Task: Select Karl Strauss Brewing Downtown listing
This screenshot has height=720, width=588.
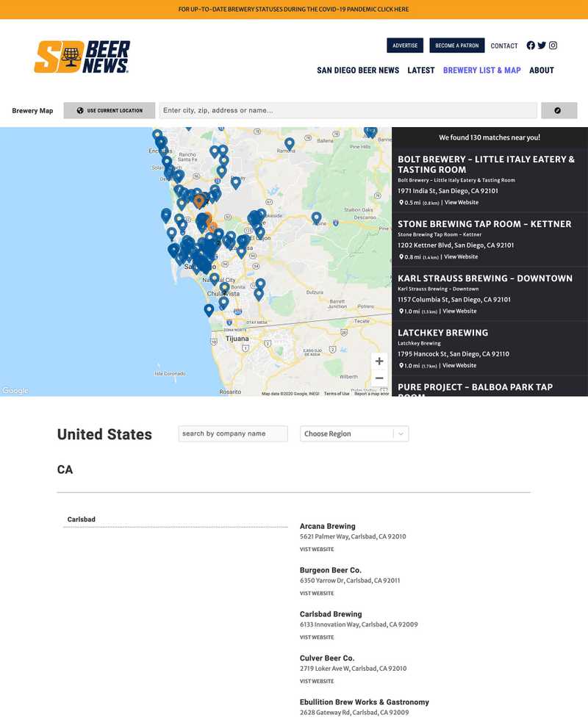Action: (490, 294)
